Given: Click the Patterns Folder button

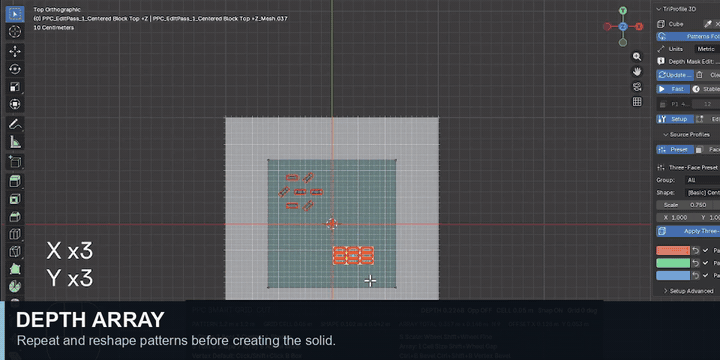Looking at the screenshot, I should click(688, 36).
